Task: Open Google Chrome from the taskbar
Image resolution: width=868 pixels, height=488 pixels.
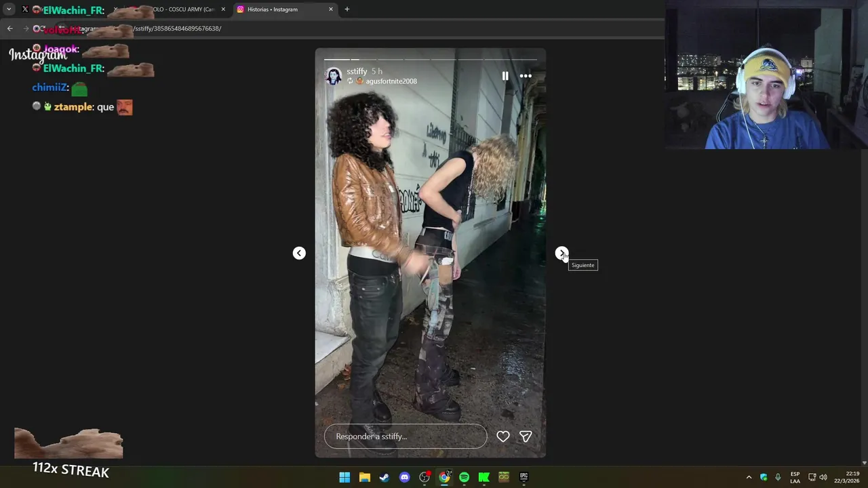Action: [x=444, y=477]
